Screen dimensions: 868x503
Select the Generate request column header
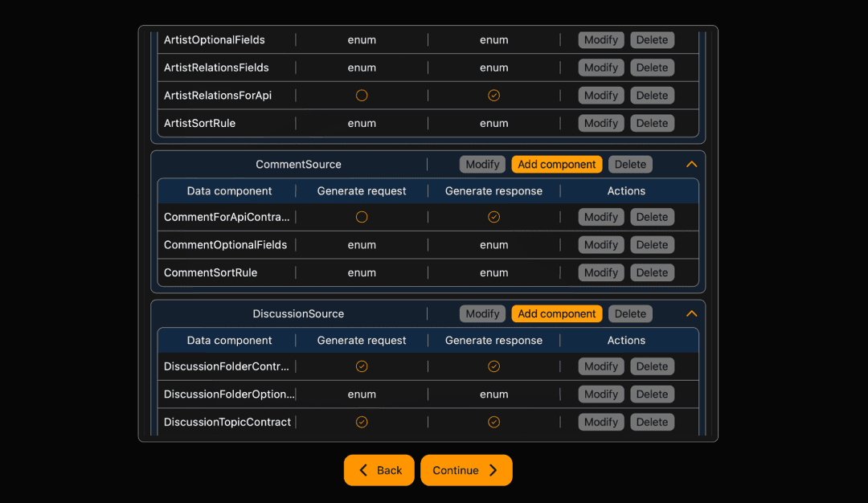[362, 190]
